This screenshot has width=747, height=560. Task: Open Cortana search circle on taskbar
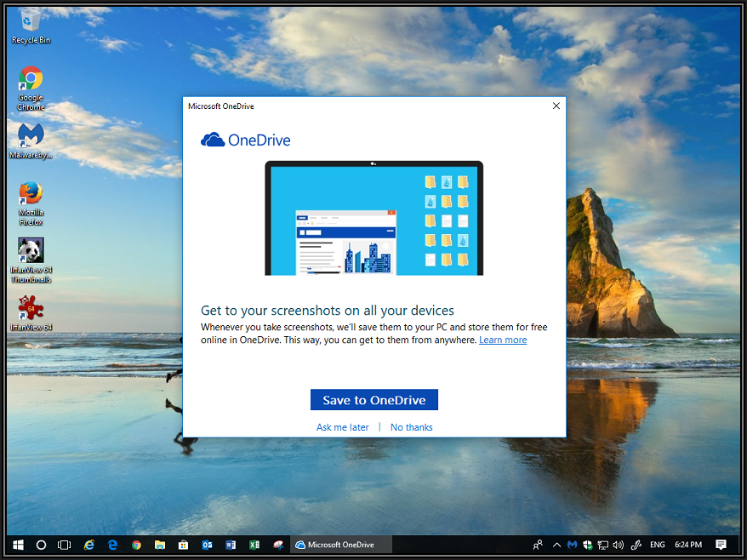[x=42, y=545]
